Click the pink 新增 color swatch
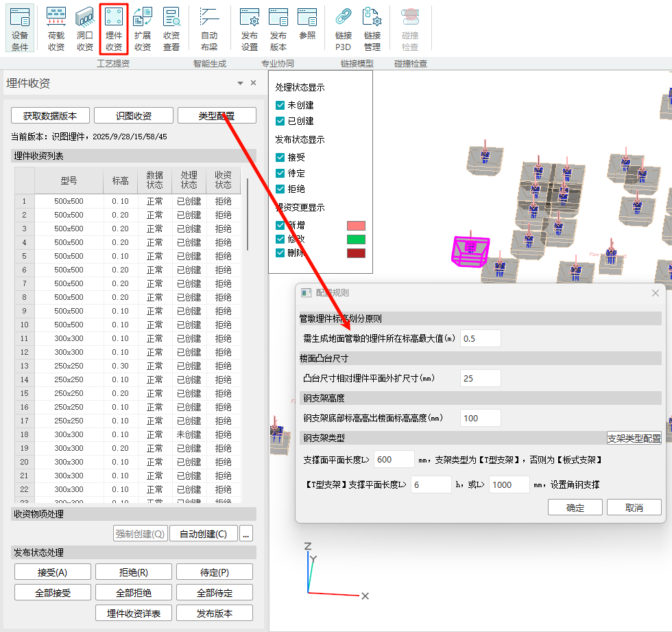The height and width of the screenshot is (632, 672). tap(356, 226)
